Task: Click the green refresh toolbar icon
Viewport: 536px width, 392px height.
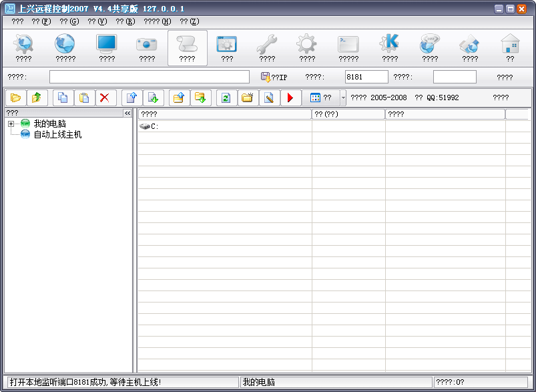Action: point(226,98)
